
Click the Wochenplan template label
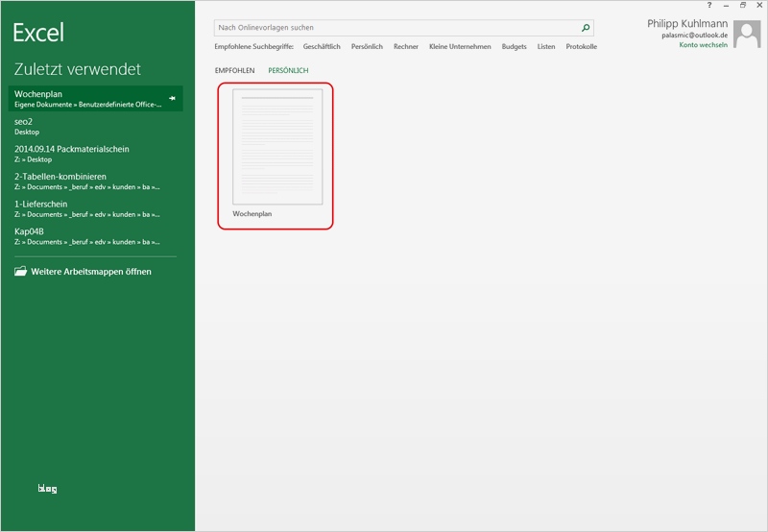pos(252,214)
